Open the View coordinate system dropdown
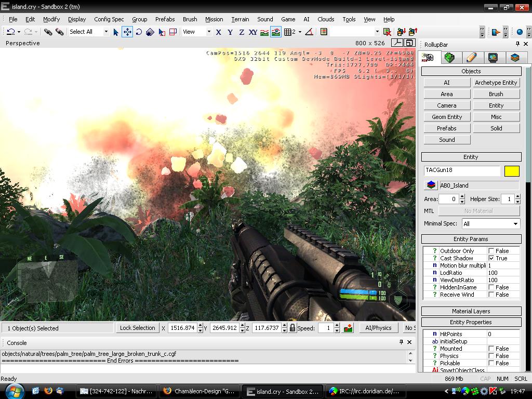Image resolution: width=532 pixels, height=399 pixels. coord(209,32)
